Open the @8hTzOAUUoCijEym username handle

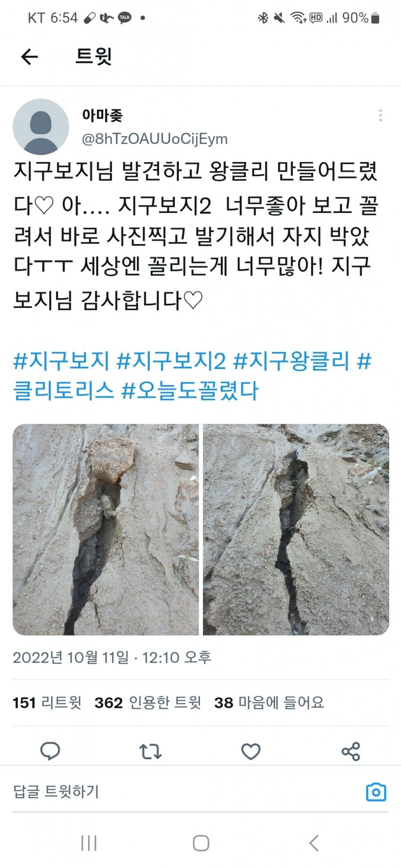tap(155, 139)
